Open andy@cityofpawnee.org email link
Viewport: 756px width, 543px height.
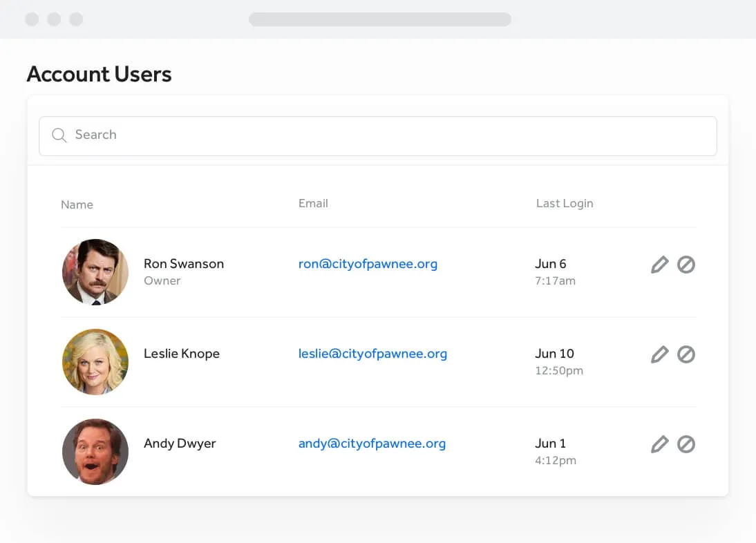click(x=372, y=444)
